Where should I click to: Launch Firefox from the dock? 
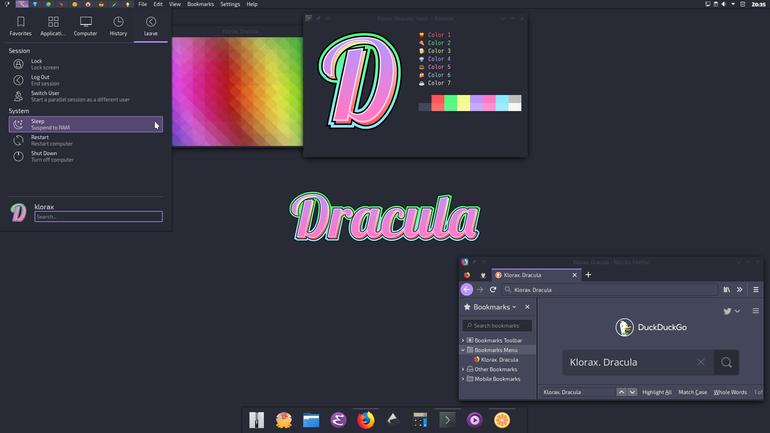pyautogui.click(x=365, y=420)
